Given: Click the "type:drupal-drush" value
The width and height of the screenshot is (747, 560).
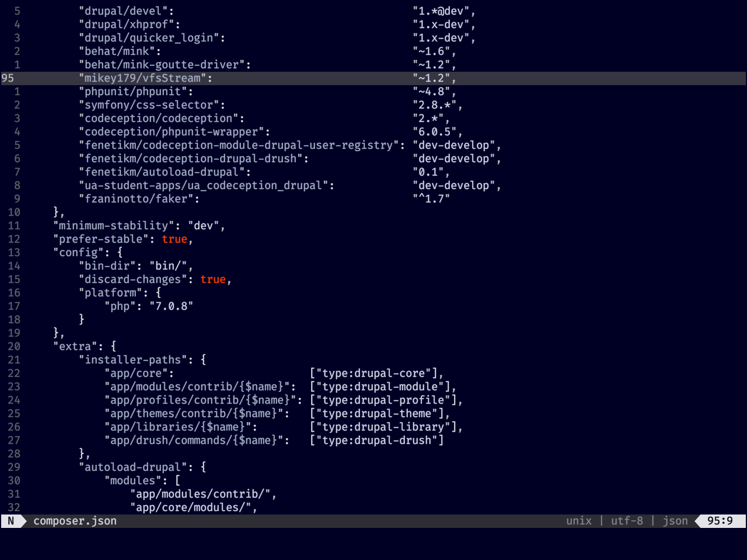Looking at the screenshot, I should pyautogui.click(x=376, y=440).
